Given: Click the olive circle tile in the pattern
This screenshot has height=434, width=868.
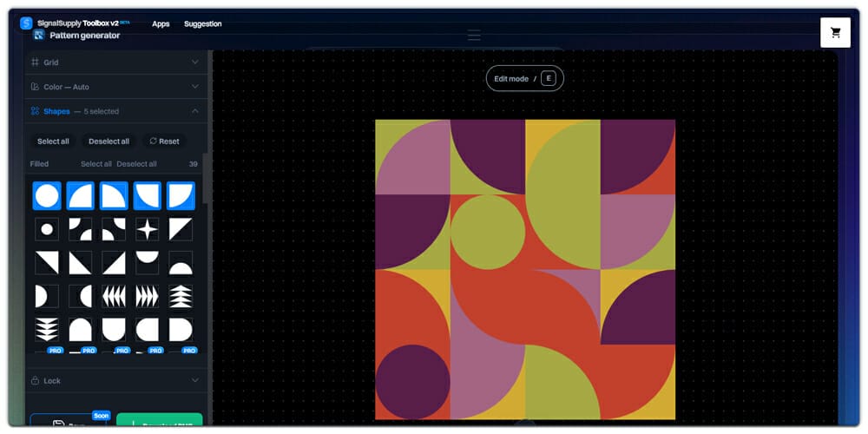Looking at the screenshot, I should (x=488, y=232).
